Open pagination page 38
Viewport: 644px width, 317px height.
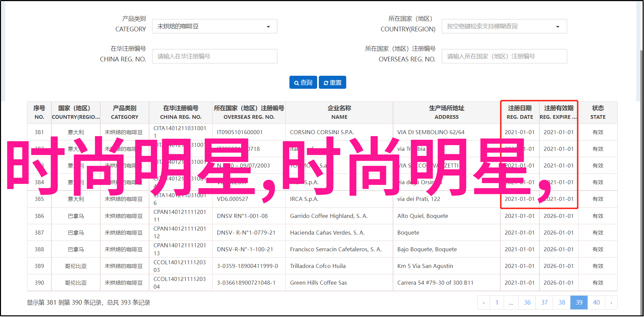(x=562, y=303)
